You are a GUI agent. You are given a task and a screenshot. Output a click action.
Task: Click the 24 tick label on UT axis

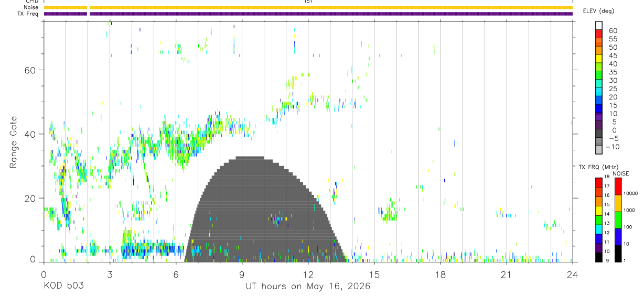[x=573, y=274]
